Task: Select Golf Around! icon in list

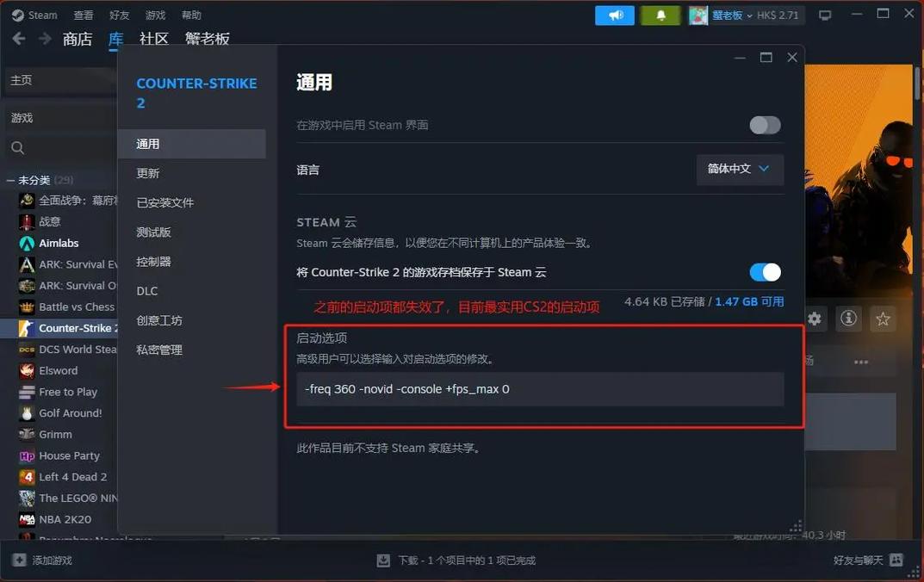Action: click(x=27, y=413)
